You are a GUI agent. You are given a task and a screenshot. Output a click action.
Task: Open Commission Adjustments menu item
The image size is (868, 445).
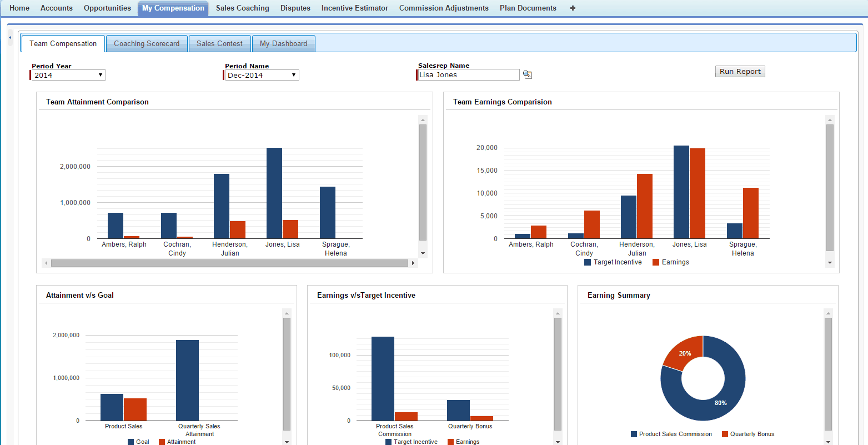pyautogui.click(x=444, y=8)
